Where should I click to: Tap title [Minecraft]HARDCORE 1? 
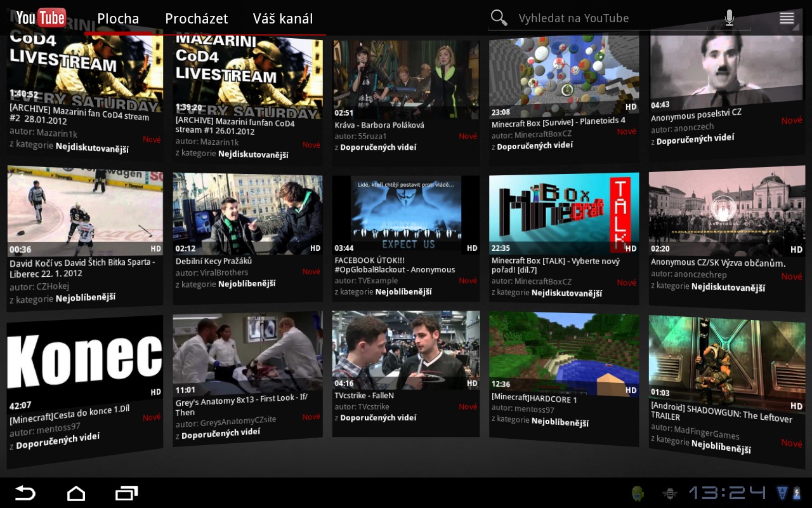point(534,399)
